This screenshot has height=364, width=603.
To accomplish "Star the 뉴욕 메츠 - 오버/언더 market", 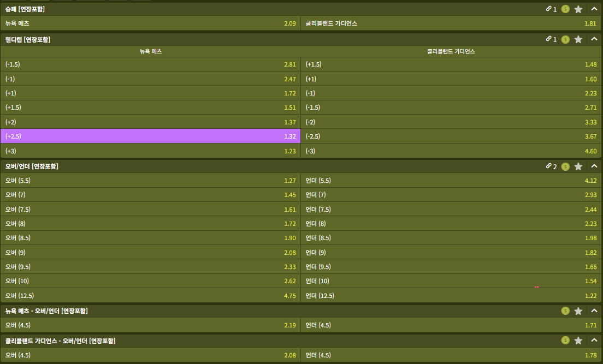I will (x=578, y=311).
